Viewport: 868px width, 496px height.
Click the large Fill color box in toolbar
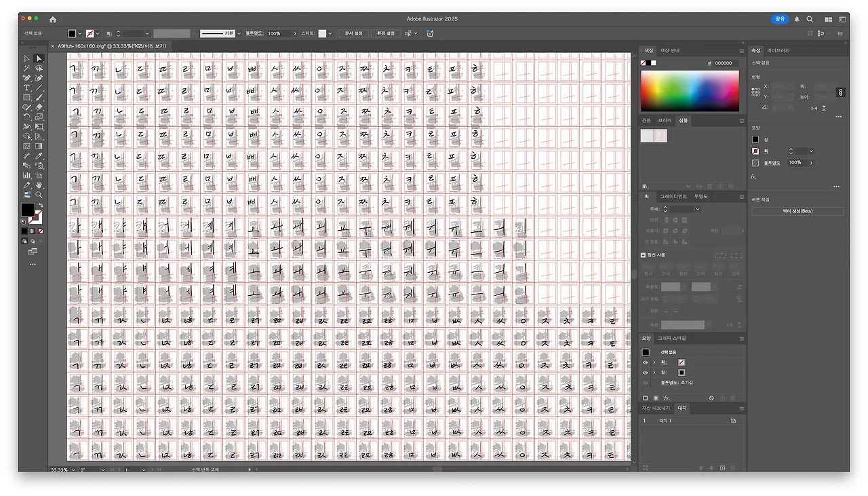point(27,209)
